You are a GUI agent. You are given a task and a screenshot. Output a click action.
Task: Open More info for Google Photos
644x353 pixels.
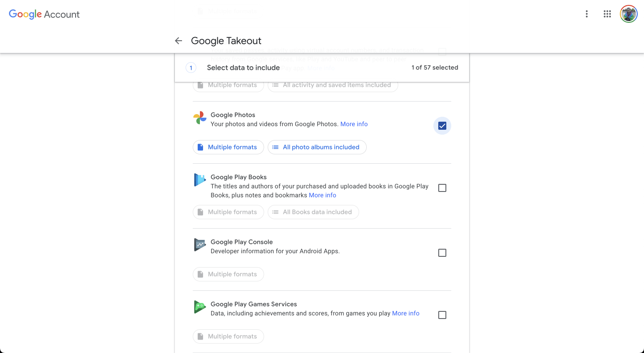pyautogui.click(x=354, y=124)
